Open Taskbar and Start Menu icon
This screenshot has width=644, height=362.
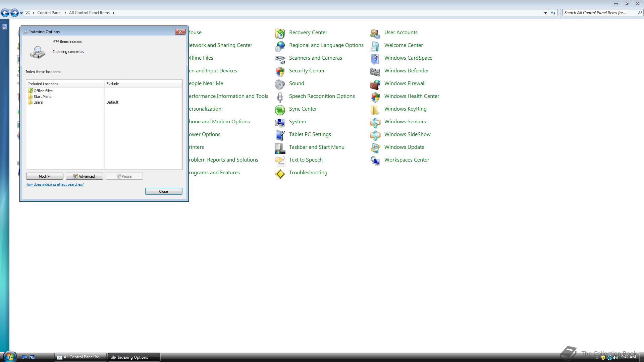tap(280, 148)
